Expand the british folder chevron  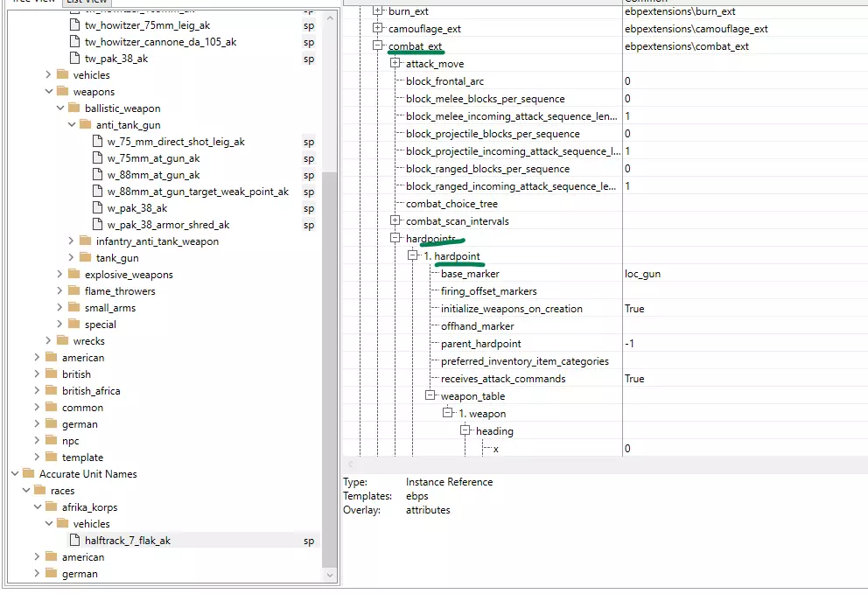pyautogui.click(x=37, y=374)
